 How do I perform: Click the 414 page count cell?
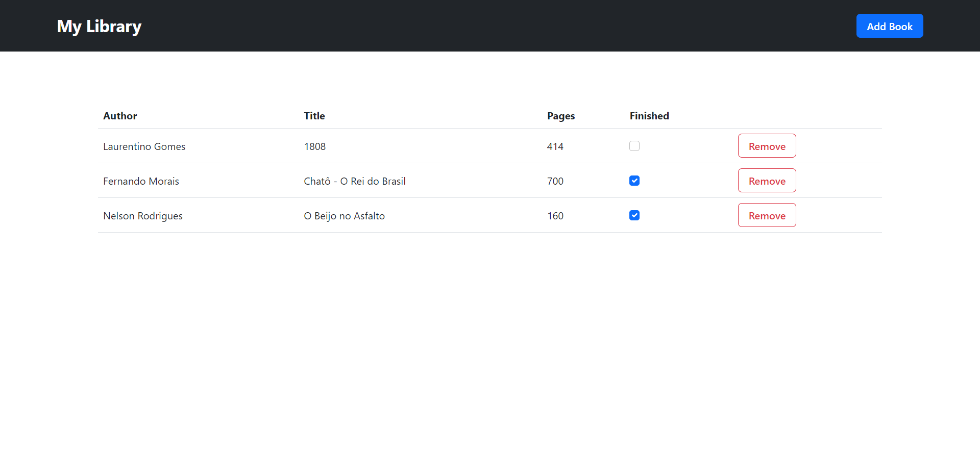point(555,146)
